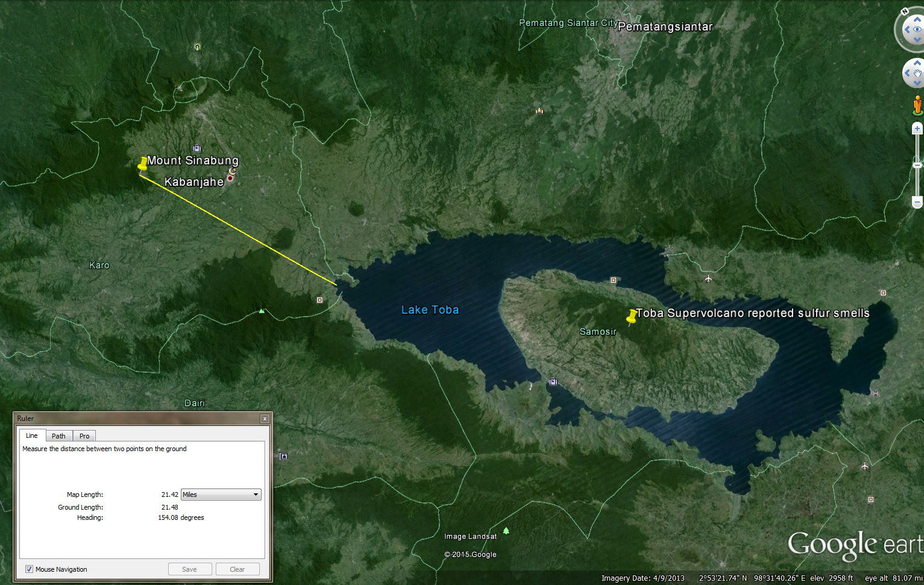Click the Toba Supervolcano yellow pushpin
Screen dimensions: 924x585
(631, 317)
